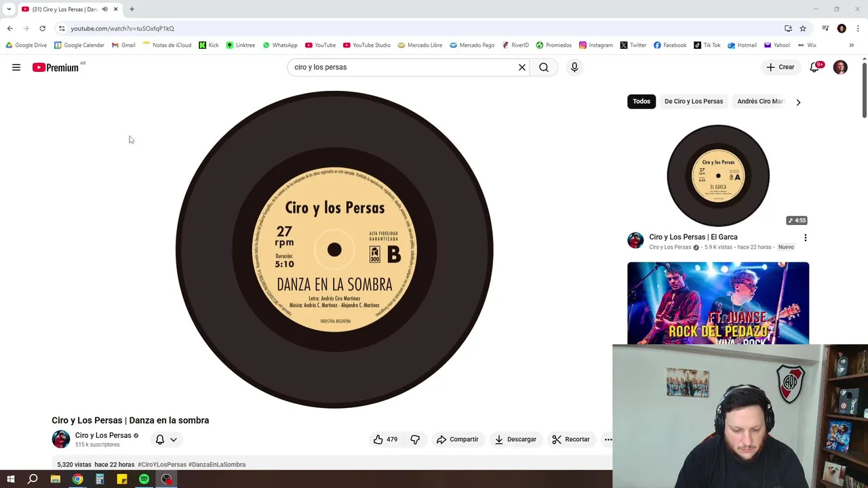Expand subscription notification bell dropdown

(x=166, y=439)
